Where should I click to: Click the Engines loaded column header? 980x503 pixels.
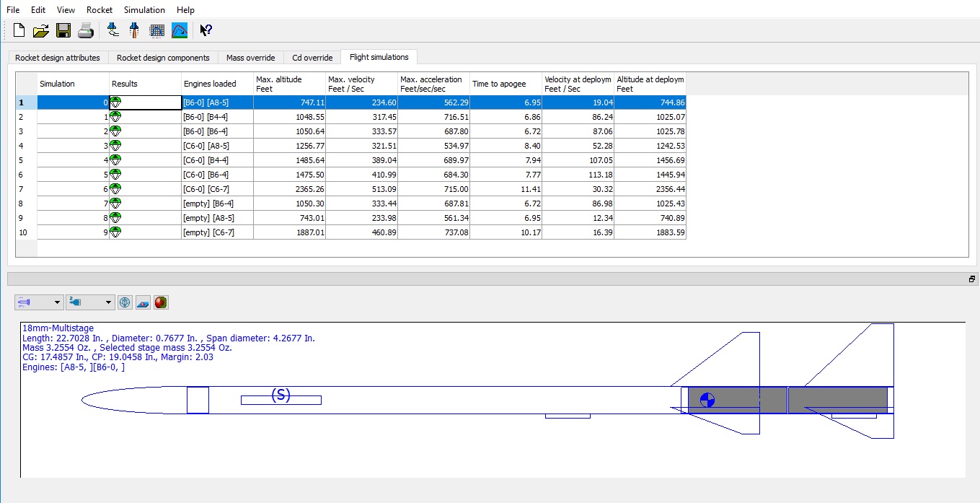[x=217, y=84]
